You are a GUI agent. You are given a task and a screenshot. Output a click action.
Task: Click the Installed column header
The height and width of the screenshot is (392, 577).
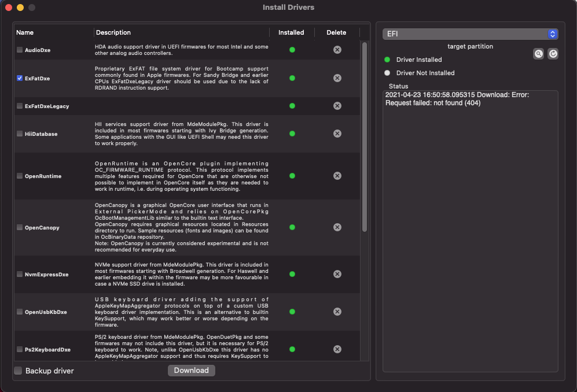[291, 32]
